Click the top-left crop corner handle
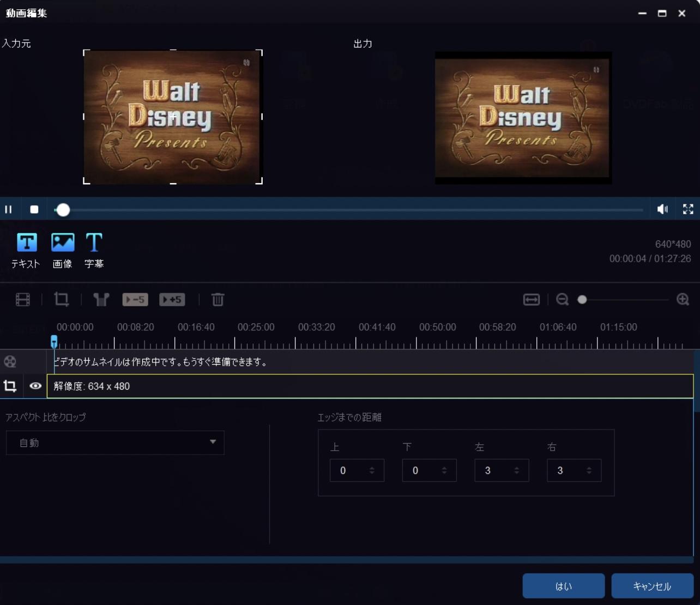 tap(86, 53)
